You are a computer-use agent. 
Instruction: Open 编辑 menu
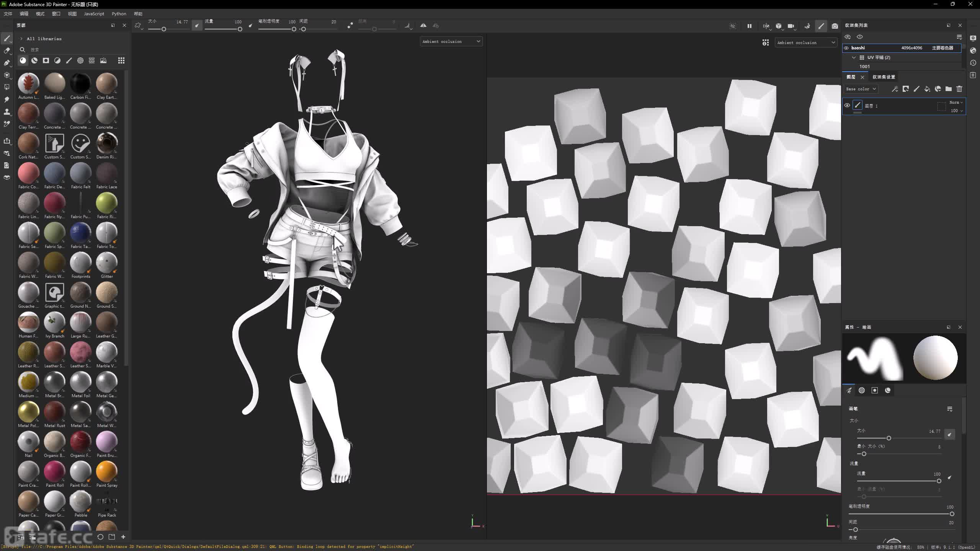click(24, 14)
